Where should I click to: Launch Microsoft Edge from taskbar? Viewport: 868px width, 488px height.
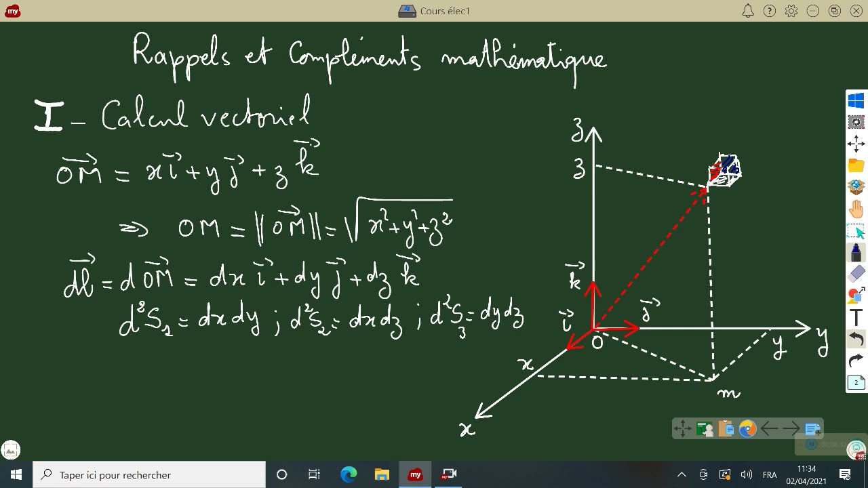[349, 474]
